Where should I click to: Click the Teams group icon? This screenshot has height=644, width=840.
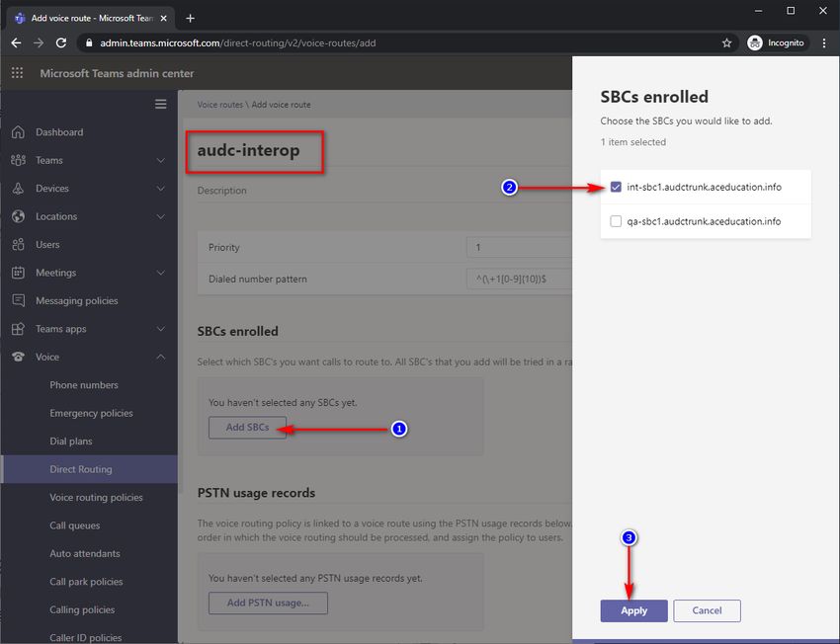(18, 160)
